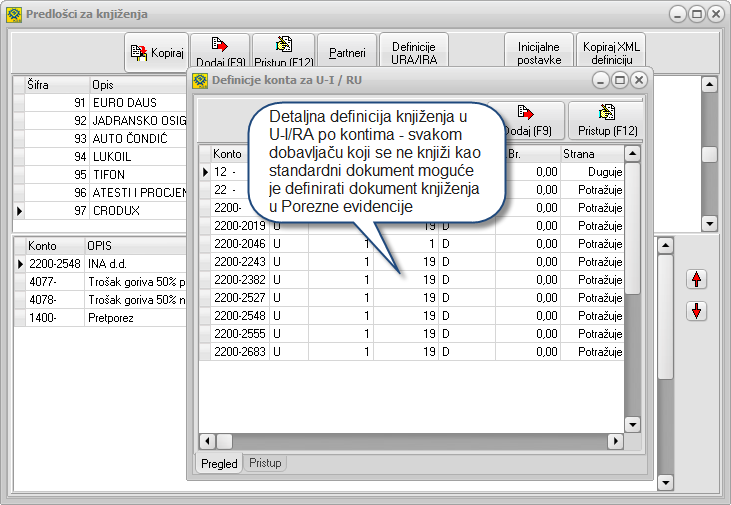Click Pristup (F12) in main toolbar
This screenshot has height=505, width=731.
[x=282, y=52]
